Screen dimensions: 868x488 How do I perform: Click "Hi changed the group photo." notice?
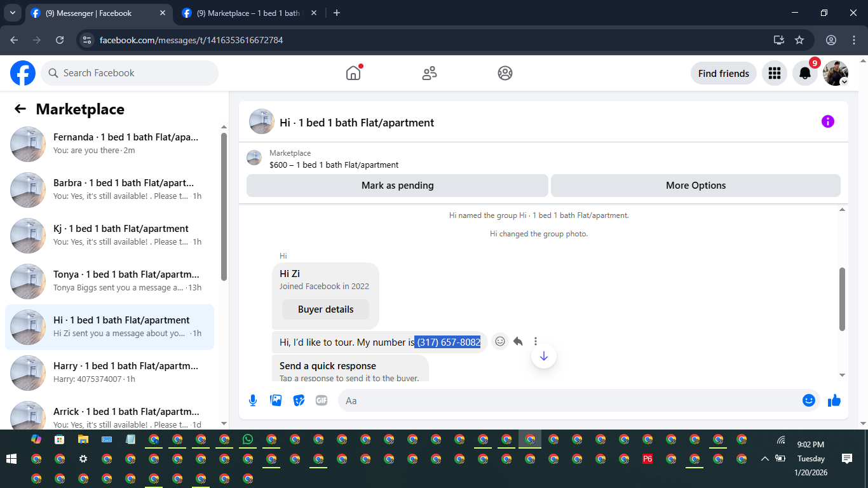(539, 234)
